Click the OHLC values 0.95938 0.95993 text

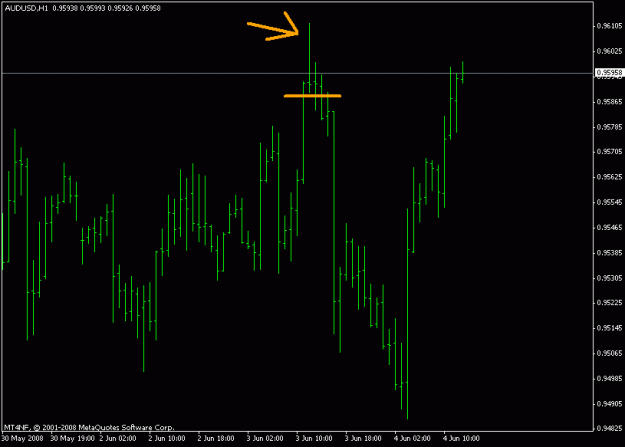(79, 8)
